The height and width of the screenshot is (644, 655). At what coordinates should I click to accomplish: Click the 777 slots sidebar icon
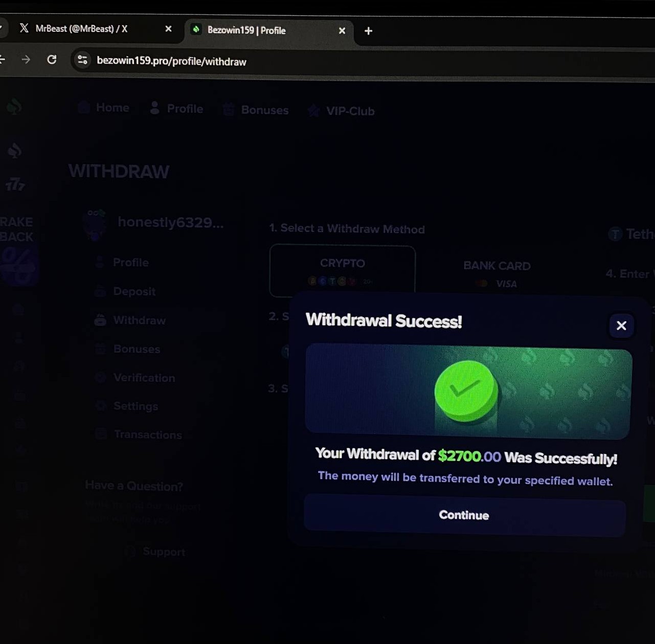click(15, 184)
